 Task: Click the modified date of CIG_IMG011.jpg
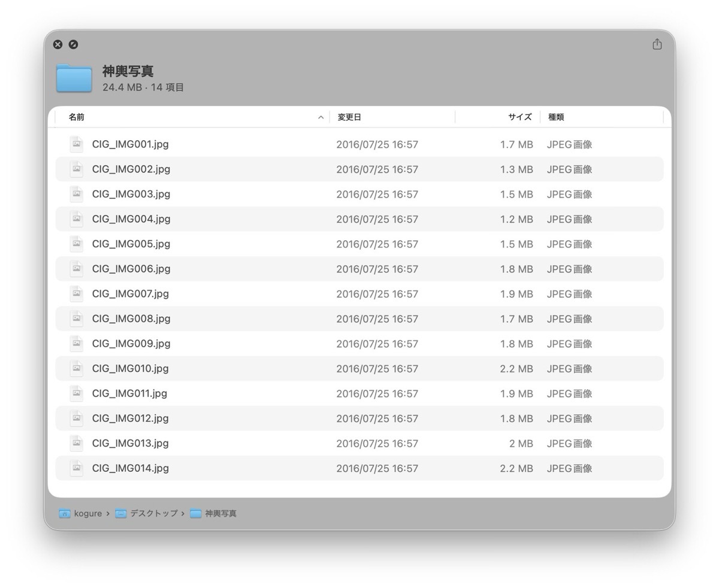click(x=377, y=393)
